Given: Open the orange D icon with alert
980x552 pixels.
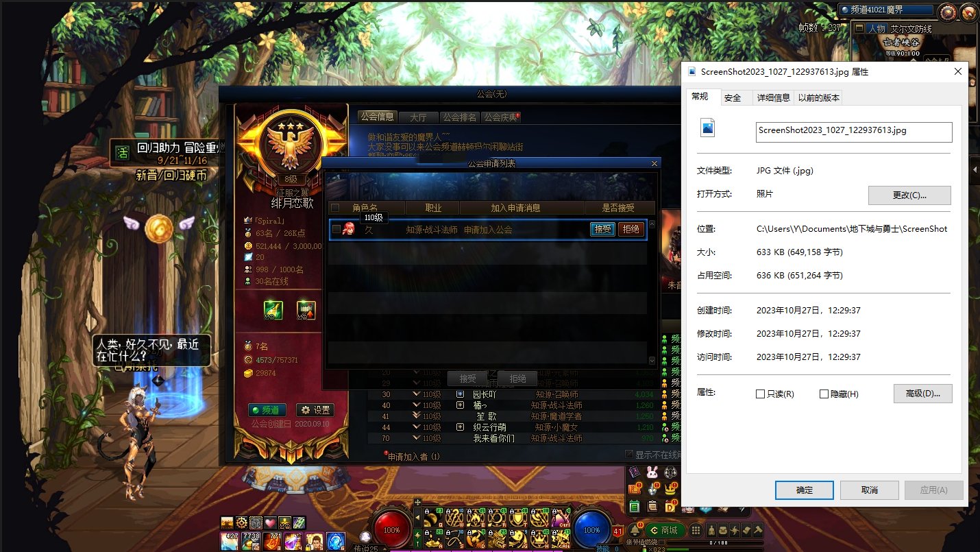Looking at the screenshot, I should coord(671,506).
